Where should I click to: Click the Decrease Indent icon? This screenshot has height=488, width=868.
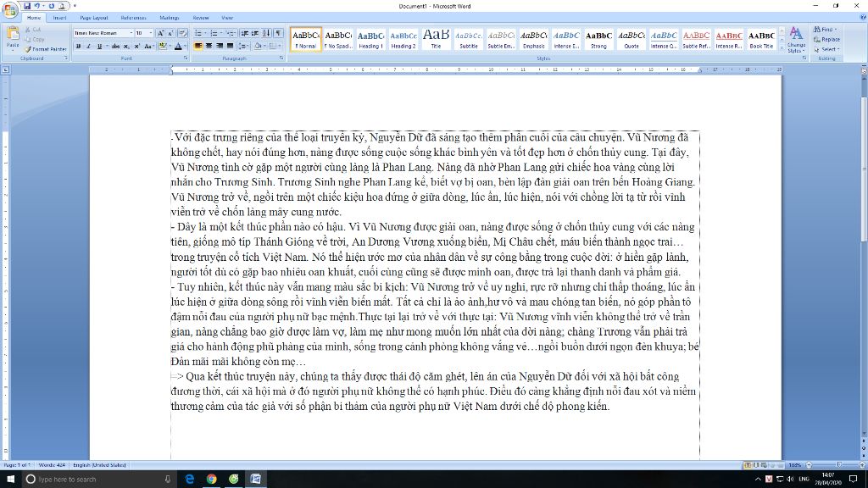pos(245,33)
